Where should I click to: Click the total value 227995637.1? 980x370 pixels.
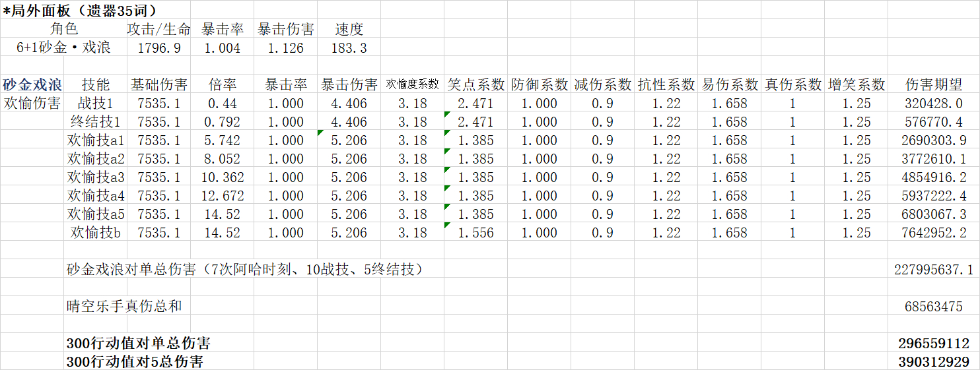[934, 269]
